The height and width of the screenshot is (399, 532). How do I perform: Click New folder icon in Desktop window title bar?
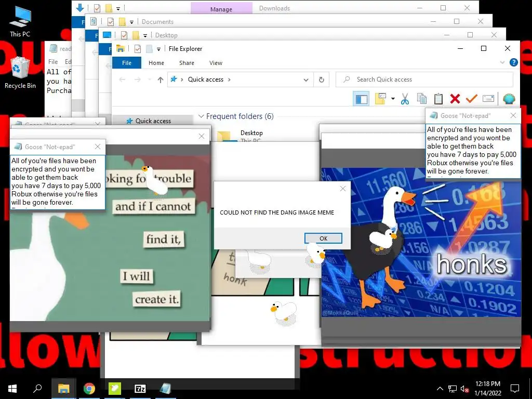click(136, 35)
